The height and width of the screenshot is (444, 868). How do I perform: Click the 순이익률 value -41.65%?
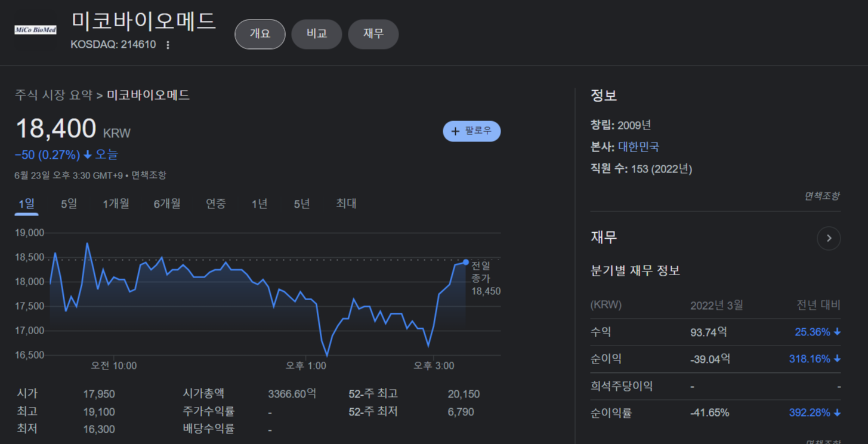point(709,413)
